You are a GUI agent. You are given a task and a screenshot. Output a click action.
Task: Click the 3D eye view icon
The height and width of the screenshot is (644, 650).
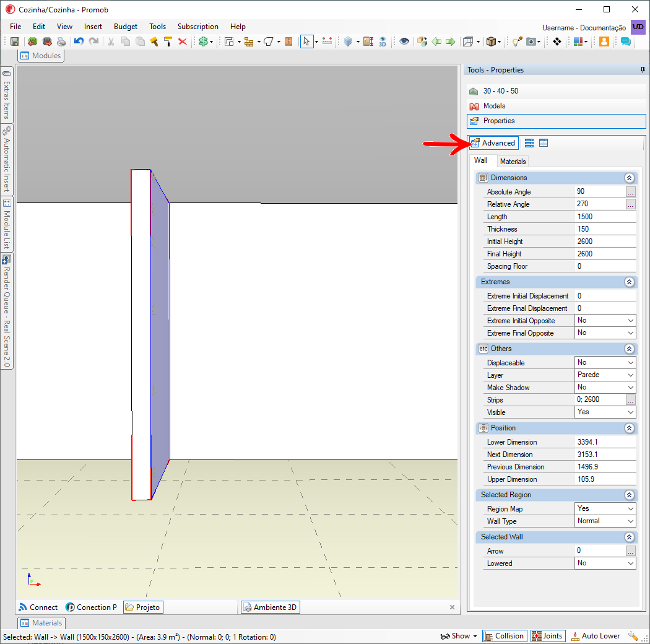click(x=383, y=41)
